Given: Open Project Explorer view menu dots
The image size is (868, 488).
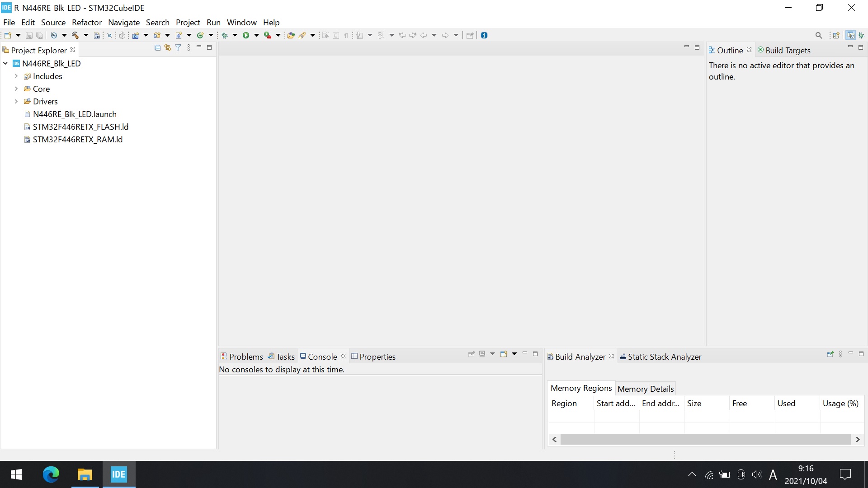Looking at the screenshot, I should coord(189,47).
